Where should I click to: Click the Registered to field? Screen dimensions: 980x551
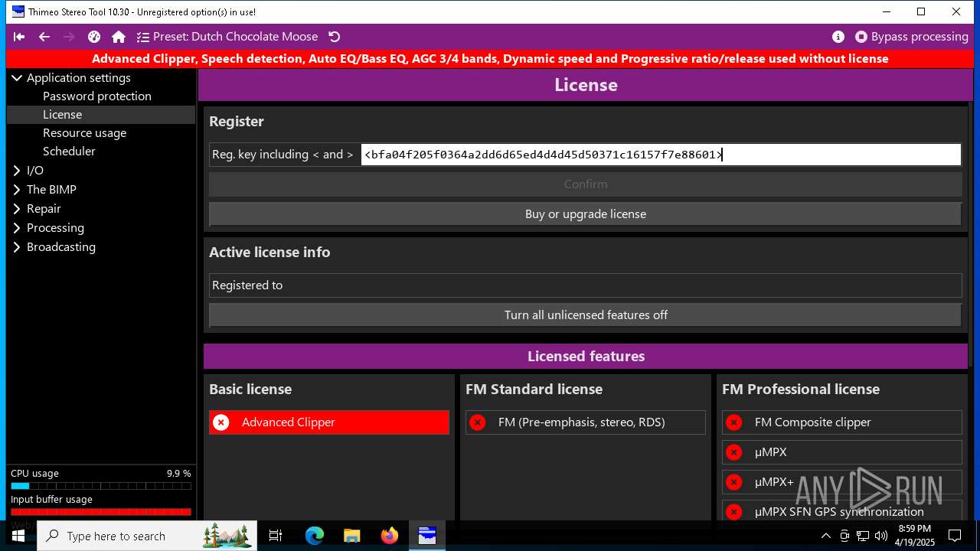pyautogui.click(x=586, y=285)
